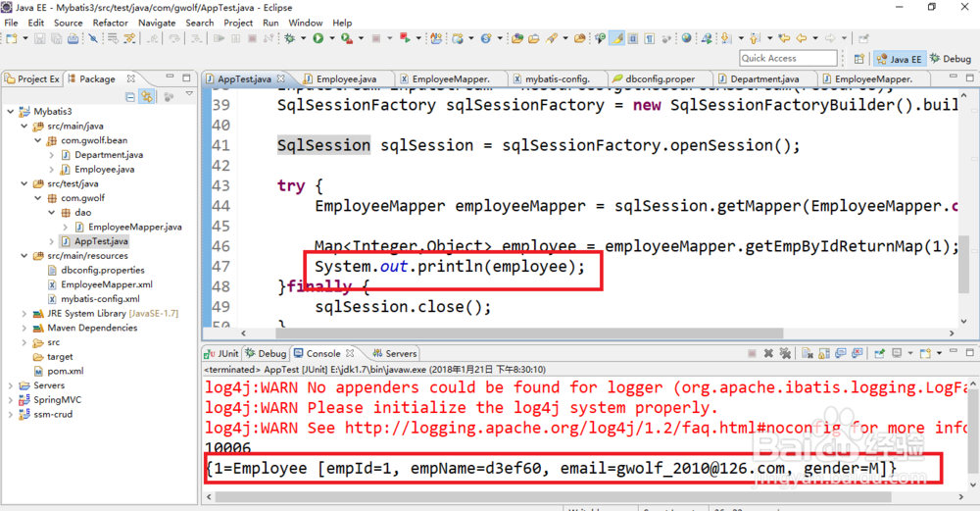Switch to the Debug perspective

pos(951,59)
